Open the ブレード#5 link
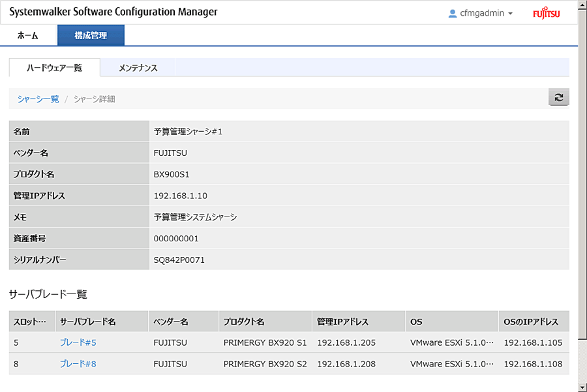 point(78,342)
